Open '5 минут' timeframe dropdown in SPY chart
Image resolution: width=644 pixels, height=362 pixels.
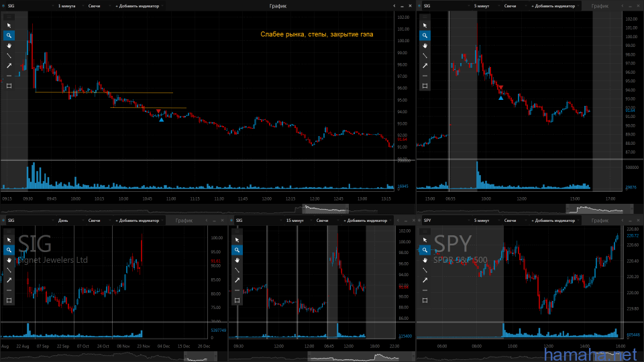coord(484,220)
